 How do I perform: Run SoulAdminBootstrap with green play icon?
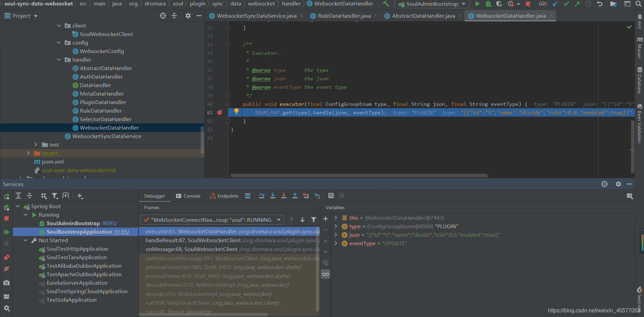(477, 4)
